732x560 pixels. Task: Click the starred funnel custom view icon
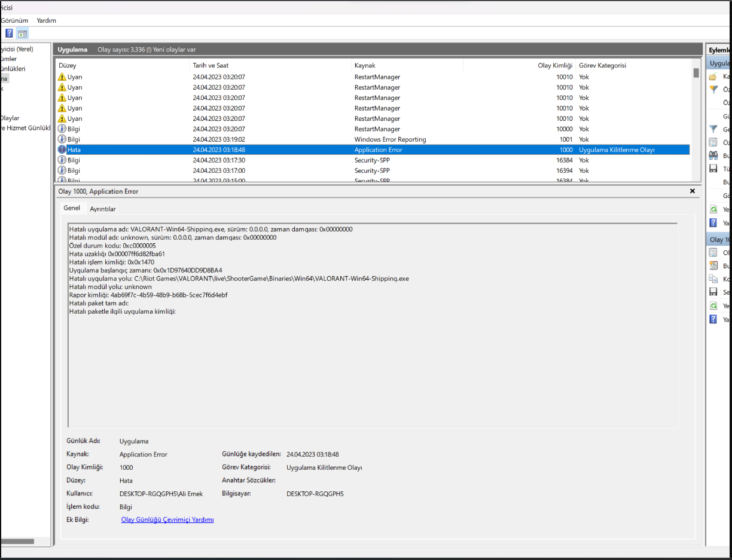[713, 90]
